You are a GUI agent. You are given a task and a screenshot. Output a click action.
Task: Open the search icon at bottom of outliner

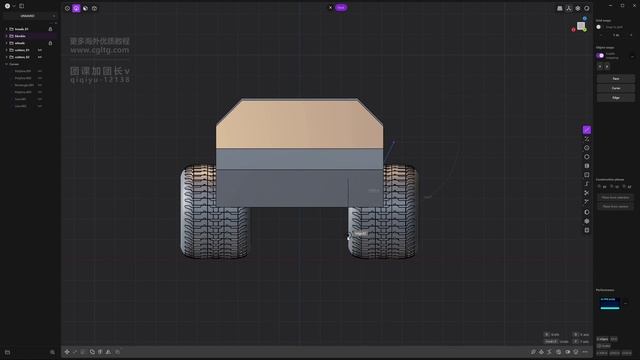point(52,352)
